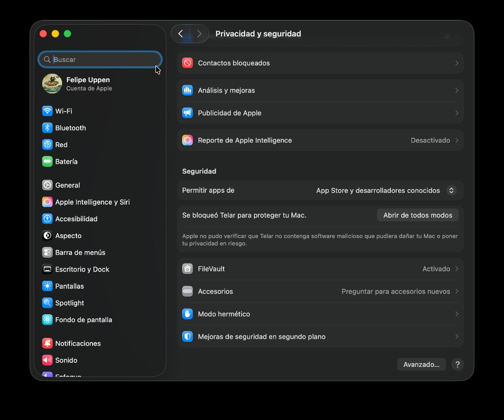Click the Seguridad section heading

pyautogui.click(x=199, y=171)
